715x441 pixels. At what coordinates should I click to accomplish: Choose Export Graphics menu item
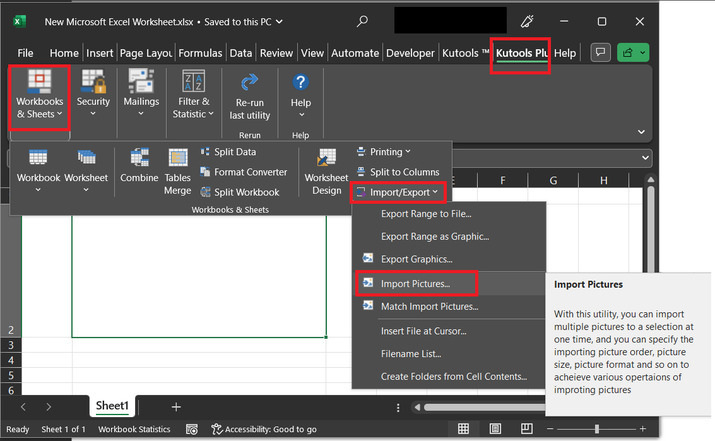[x=449, y=259]
